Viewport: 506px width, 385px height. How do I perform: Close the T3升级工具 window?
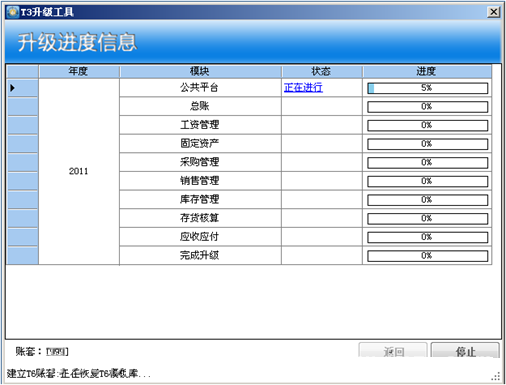pyautogui.click(x=493, y=12)
